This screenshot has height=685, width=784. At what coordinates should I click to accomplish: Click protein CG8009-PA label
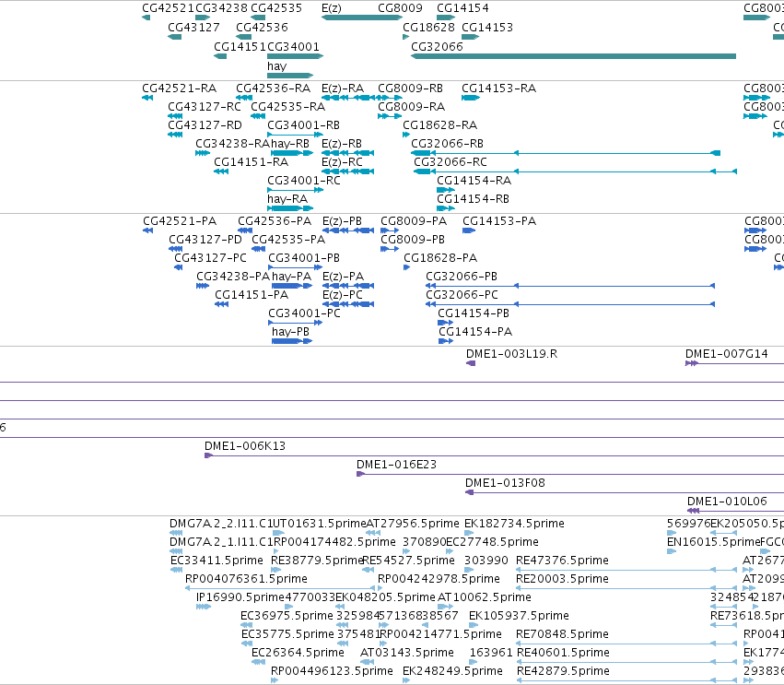(x=414, y=221)
